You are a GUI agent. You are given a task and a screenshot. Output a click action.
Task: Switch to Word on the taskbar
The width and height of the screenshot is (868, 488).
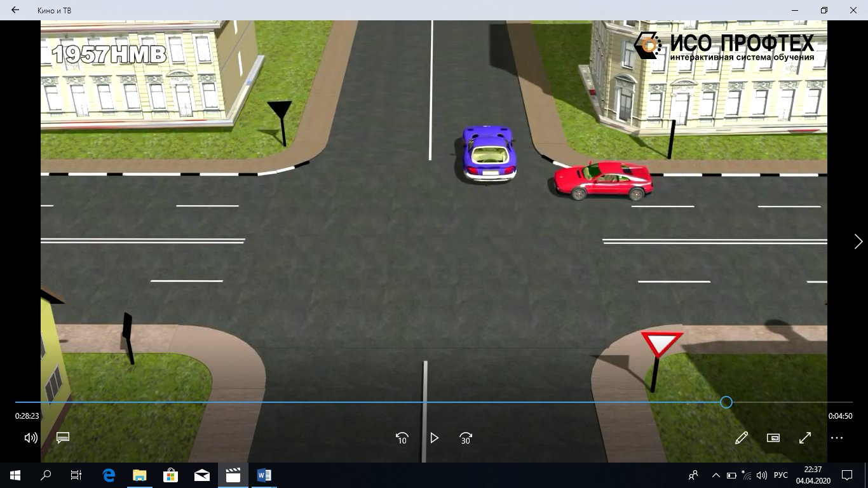[x=264, y=475]
